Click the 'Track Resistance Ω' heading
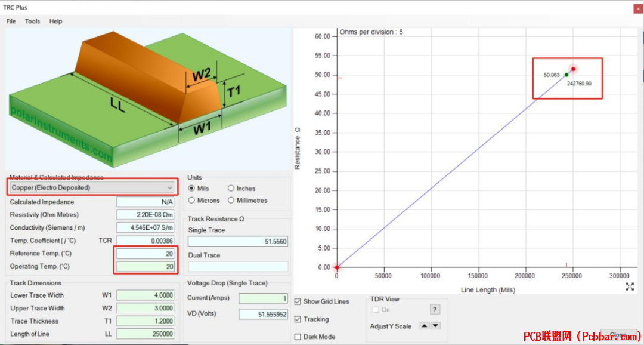 [x=216, y=219]
